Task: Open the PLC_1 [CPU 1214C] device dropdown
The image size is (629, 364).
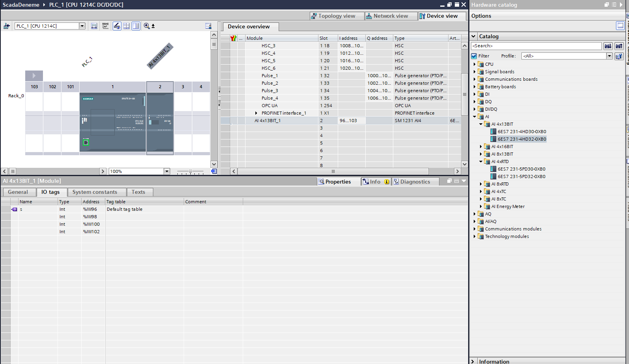Action: coord(82,26)
